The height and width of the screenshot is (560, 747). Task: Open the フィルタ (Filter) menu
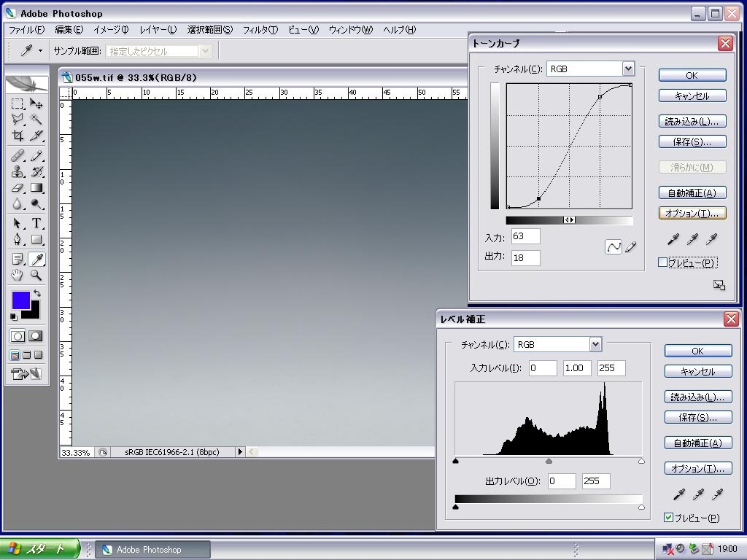click(x=260, y=30)
